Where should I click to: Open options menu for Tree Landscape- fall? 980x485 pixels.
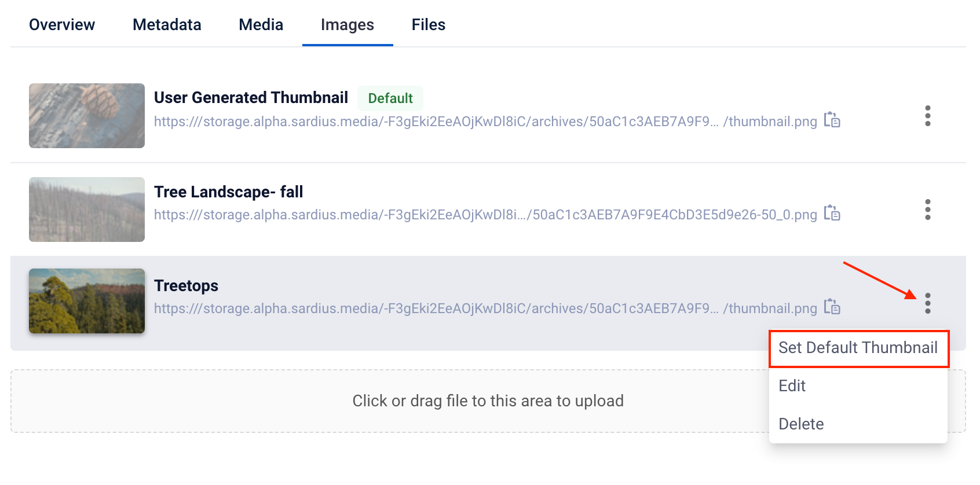point(927,210)
